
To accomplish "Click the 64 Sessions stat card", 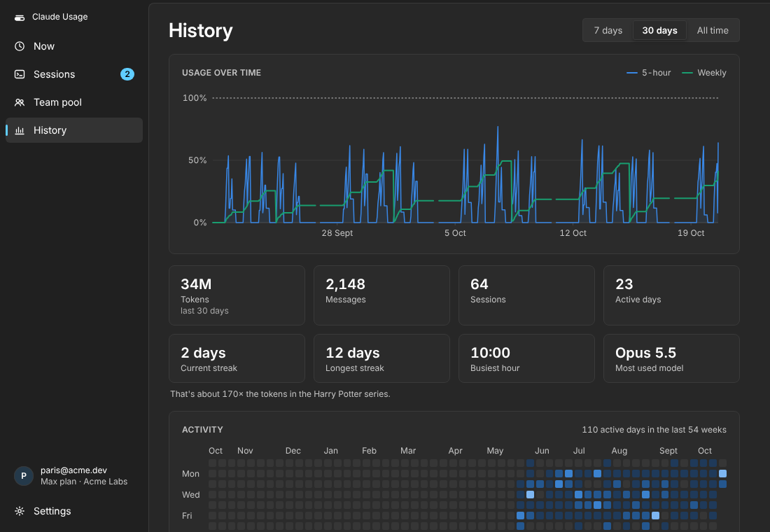I will coord(526,295).
